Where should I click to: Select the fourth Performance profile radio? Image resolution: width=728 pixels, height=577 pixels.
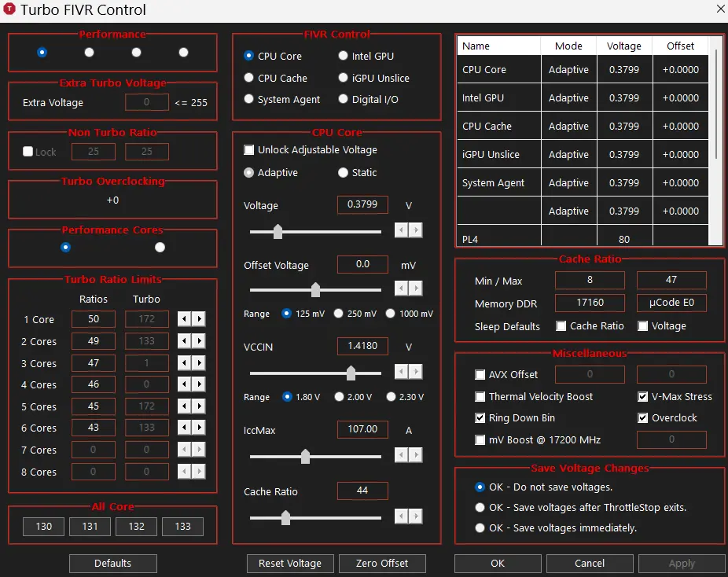coord(183,53)
